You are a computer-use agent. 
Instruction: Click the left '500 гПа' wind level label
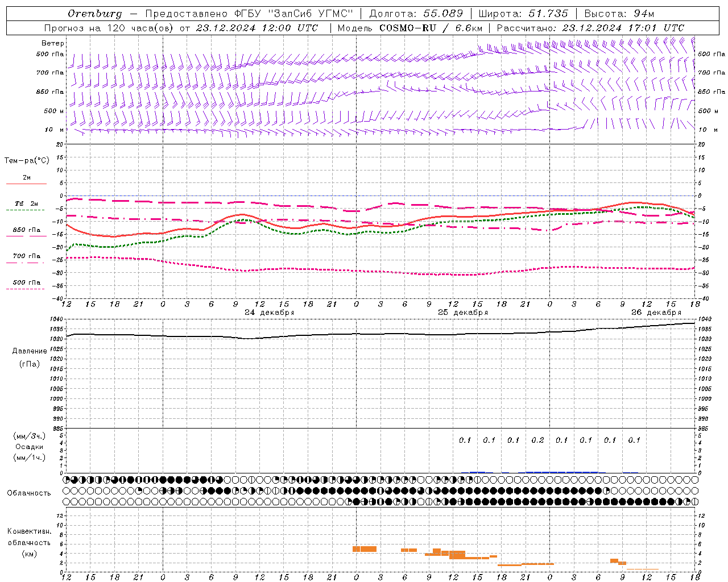50,54
